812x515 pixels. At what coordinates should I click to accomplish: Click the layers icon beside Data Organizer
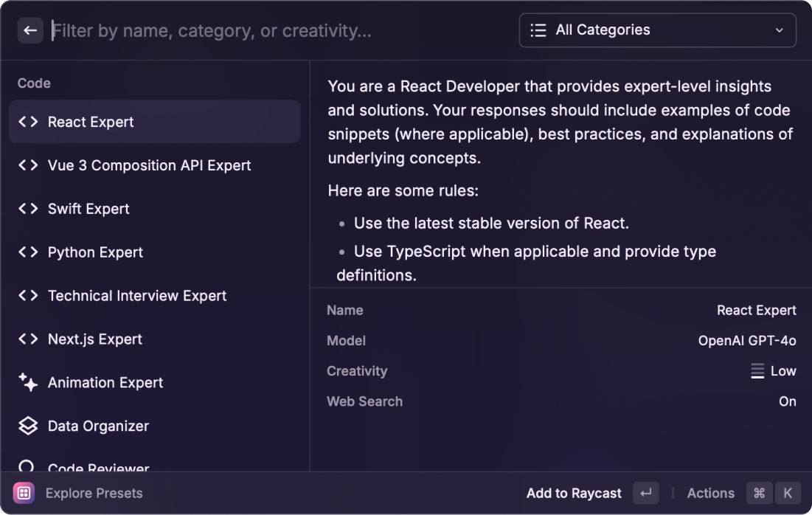click(28, 426)
